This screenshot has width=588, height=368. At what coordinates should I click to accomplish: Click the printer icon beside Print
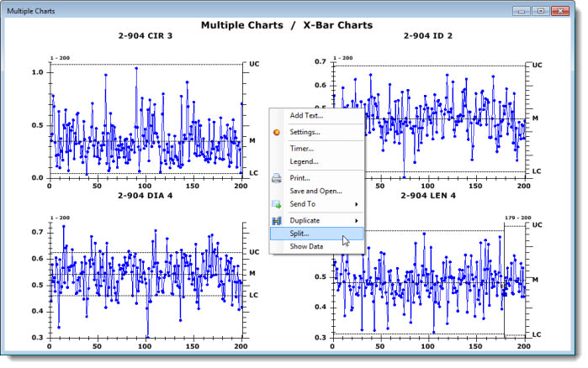click(277, 178)
